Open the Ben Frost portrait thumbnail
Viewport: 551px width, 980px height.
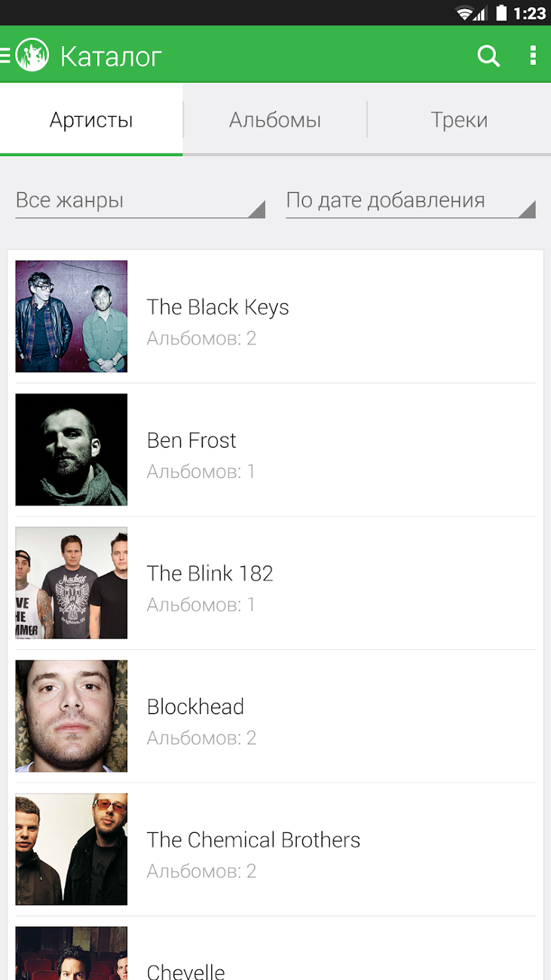(x=71, y=450)
